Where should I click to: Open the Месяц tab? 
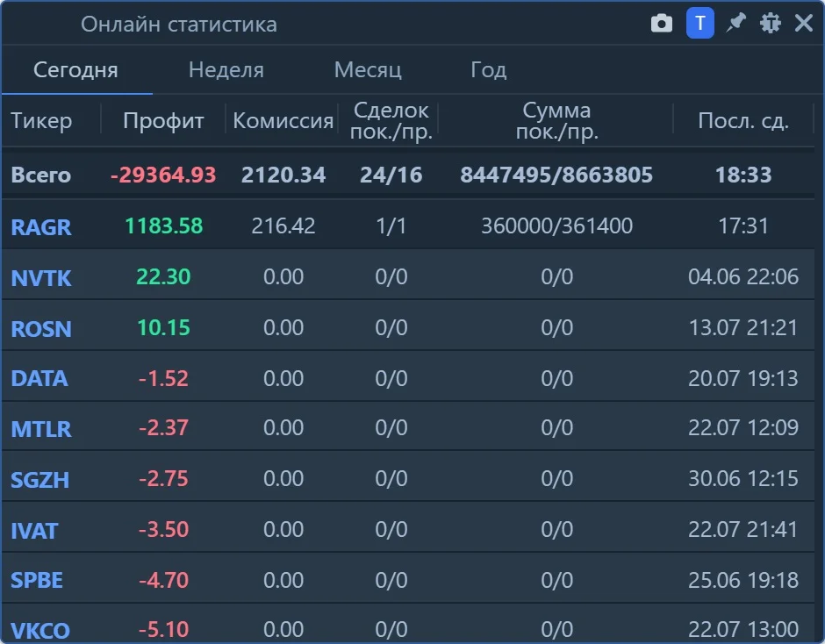coord(368,69)
